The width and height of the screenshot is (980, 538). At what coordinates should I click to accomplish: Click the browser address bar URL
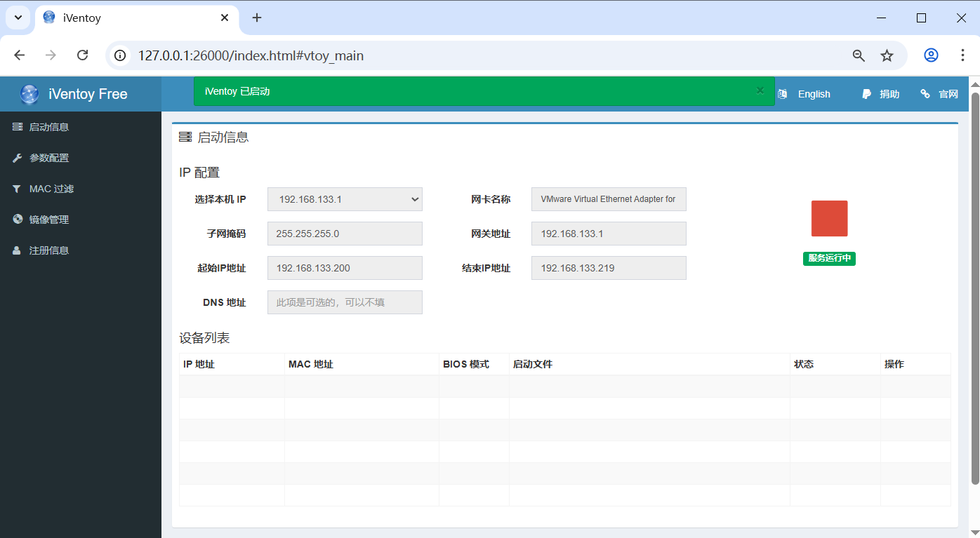(x=251, y=55)
